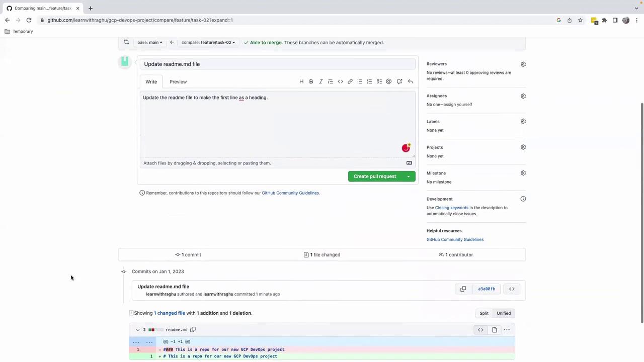
Task: Switch the diff view to Unified
Action: 504,313
